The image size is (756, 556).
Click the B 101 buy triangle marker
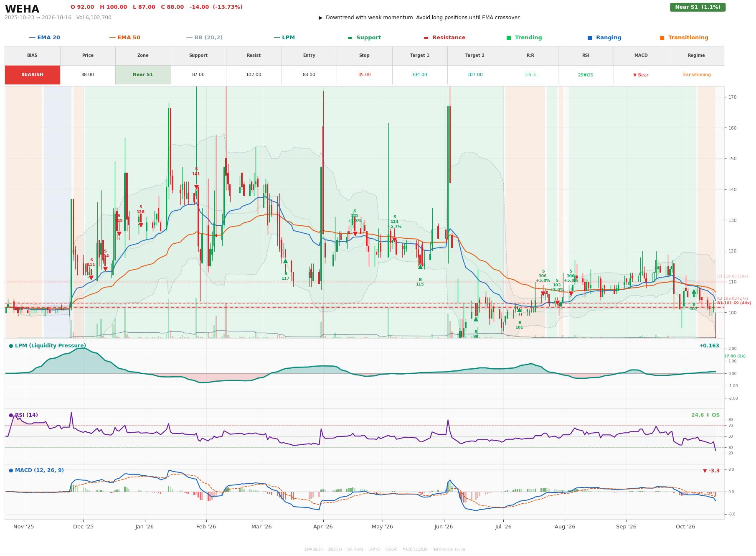tap(519, 310)
